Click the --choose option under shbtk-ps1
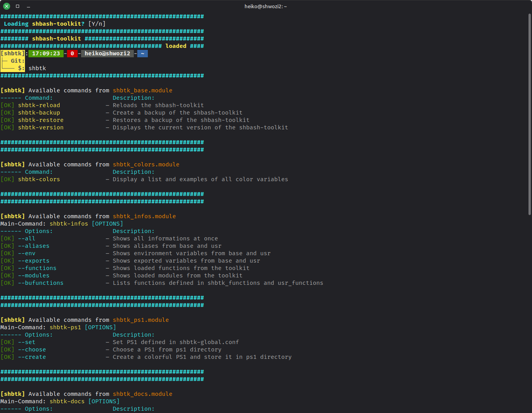The width and height of the screenshot is (532, 413). coord(32,349)
